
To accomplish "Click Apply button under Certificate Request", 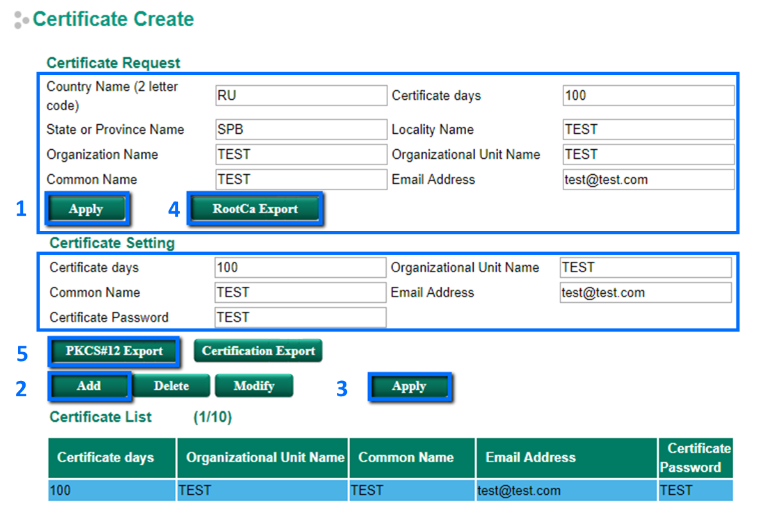I will [x=86, y=209].
